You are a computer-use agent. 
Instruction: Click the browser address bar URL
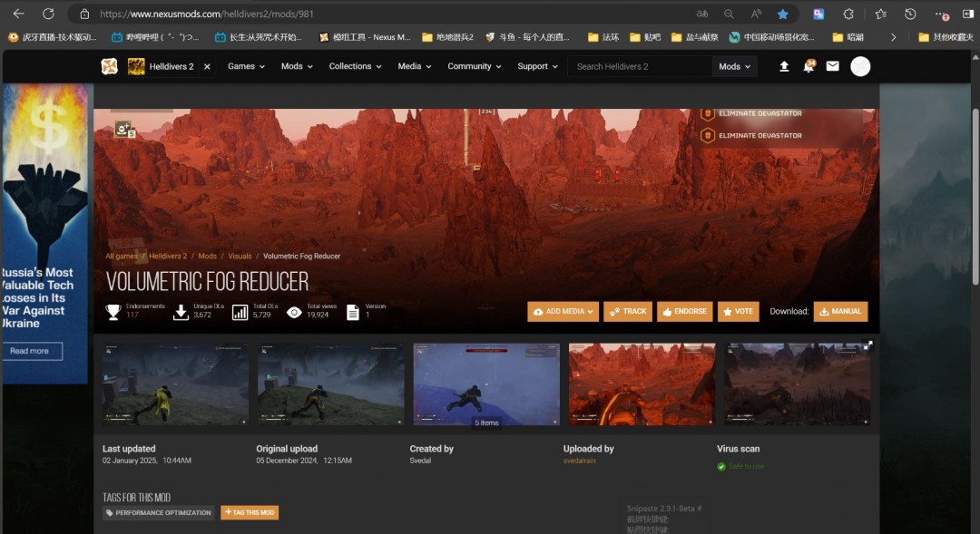[x=207, y=14]
